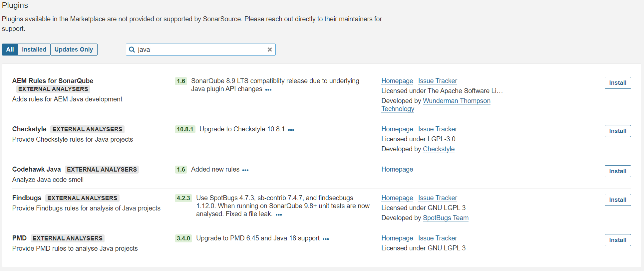Image resolution: width=644 pixels, height=271 pixels.
Task: Open PMD Homepage link
Action: (397, 238)
